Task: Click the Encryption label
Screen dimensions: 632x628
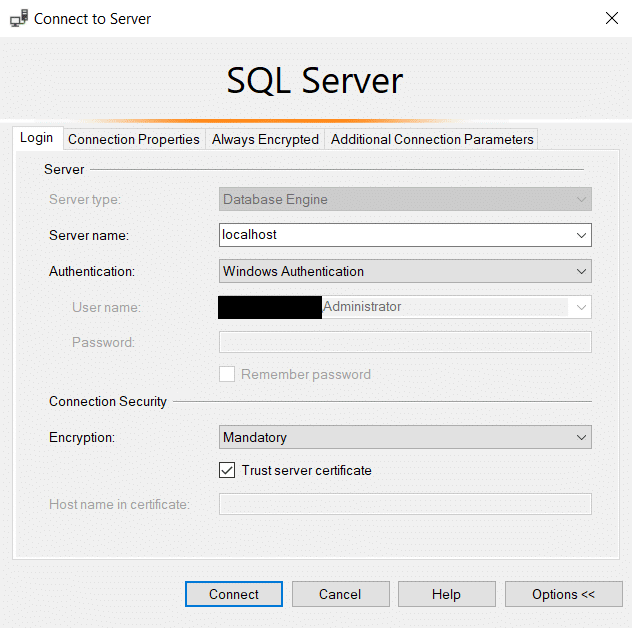Action: (x=82, y=437)
